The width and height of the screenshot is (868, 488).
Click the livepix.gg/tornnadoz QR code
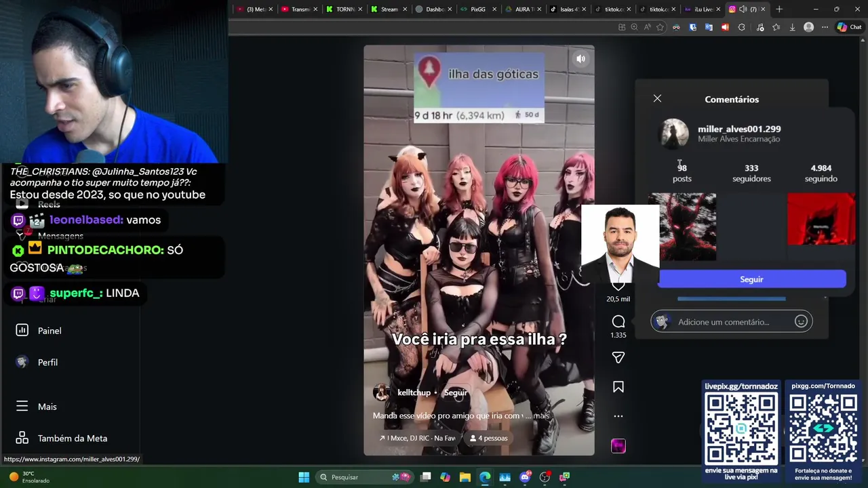(741, 428)
